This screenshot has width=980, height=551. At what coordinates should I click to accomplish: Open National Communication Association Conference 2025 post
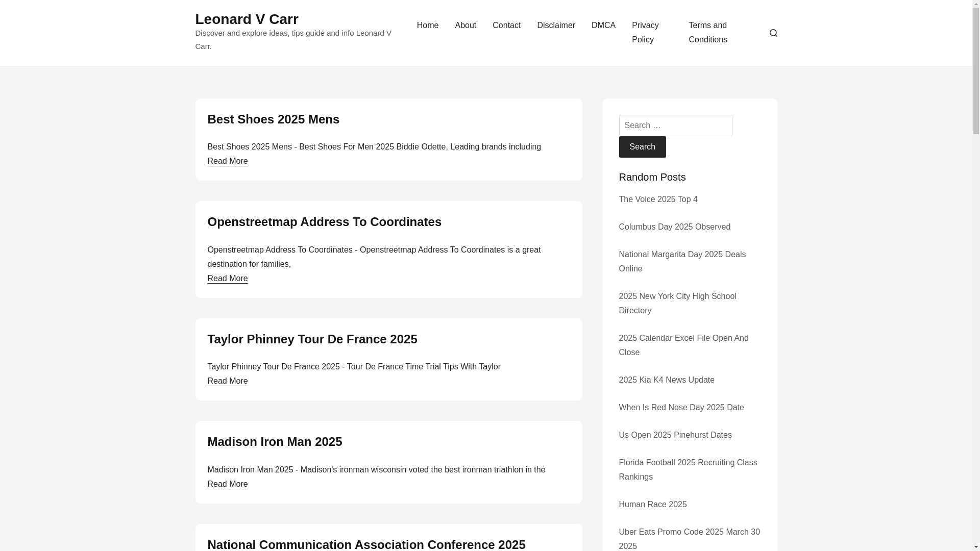coord(366,544)
